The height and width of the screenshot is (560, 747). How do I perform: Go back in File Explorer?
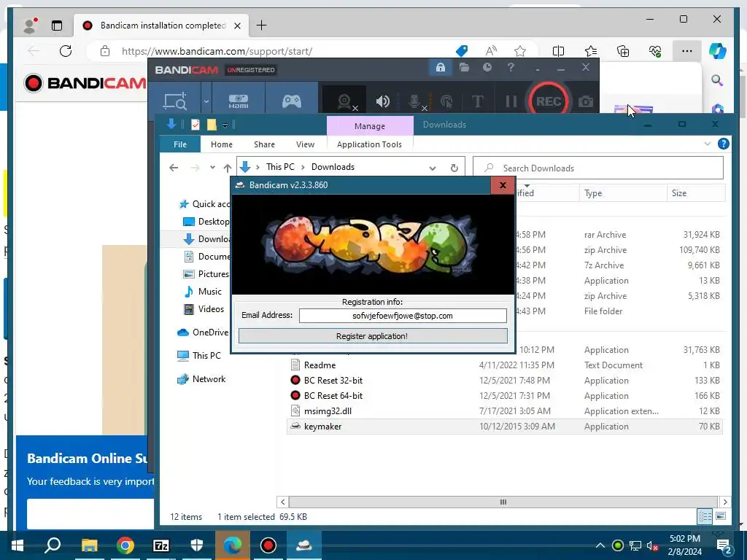pos(174,168)
